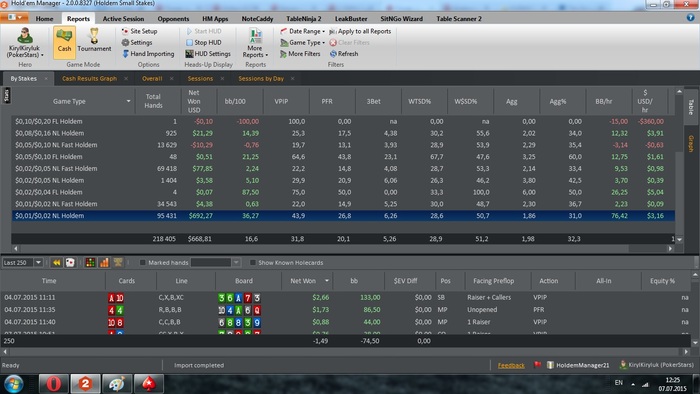Click trophy icon in hands toolbar
The image size is (700, 394).
[x=118, y=263]
